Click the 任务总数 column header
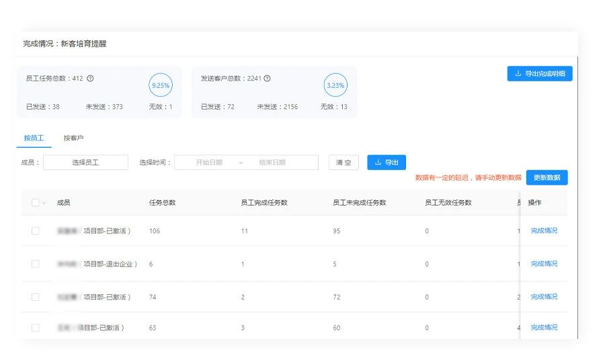605x364 pixels. (163, 202)
